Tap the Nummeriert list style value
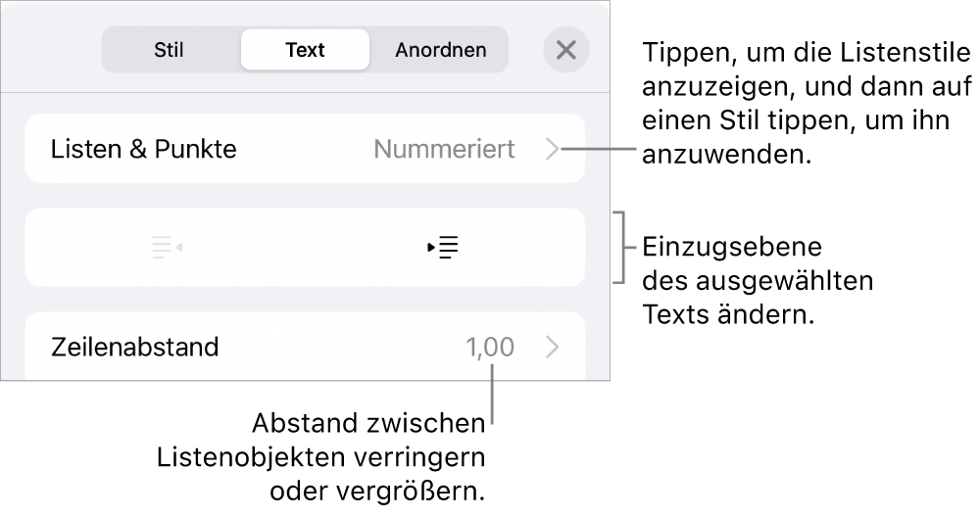The height and width of the screenshot is (516, 980). 444,150
